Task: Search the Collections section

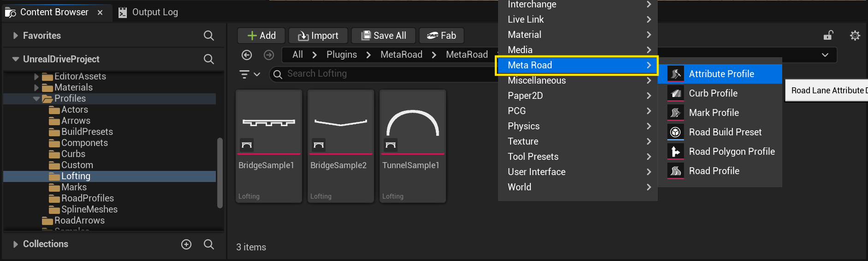Action: [209, 244]
